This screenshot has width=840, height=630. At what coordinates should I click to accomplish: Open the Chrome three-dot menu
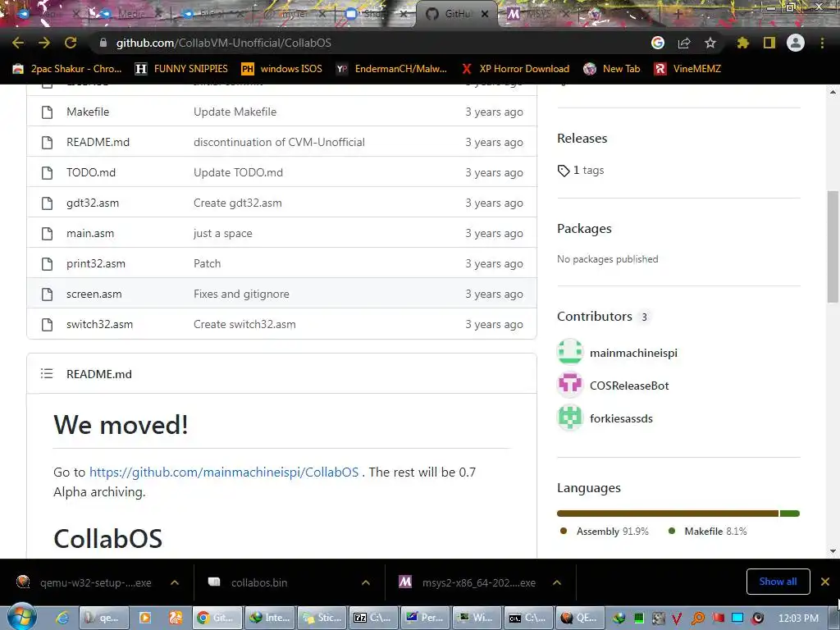coord(822,43)
